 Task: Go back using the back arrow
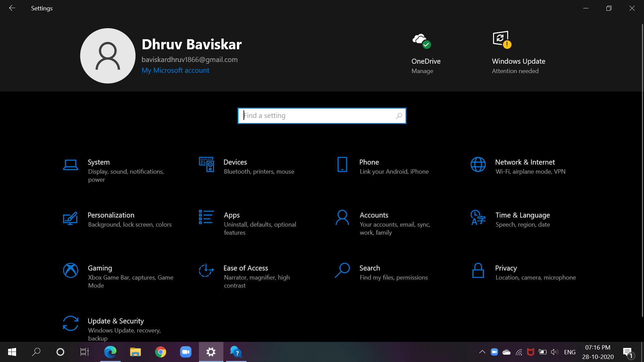click(12, 8)
